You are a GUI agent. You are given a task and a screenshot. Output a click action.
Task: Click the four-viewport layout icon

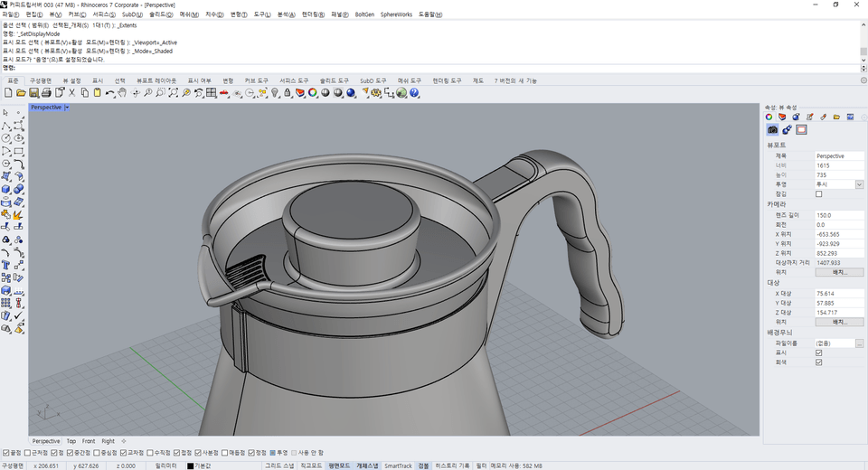pyautogui.click(x=211, y=93)
